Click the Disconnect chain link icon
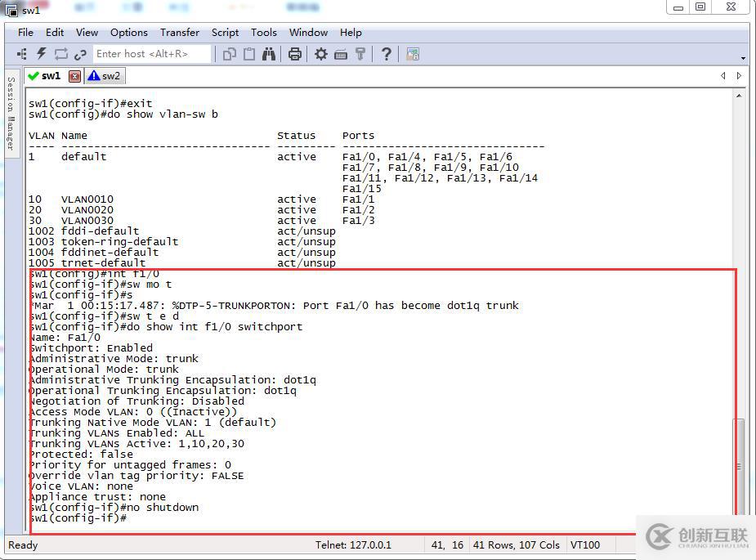 point(80,55)
